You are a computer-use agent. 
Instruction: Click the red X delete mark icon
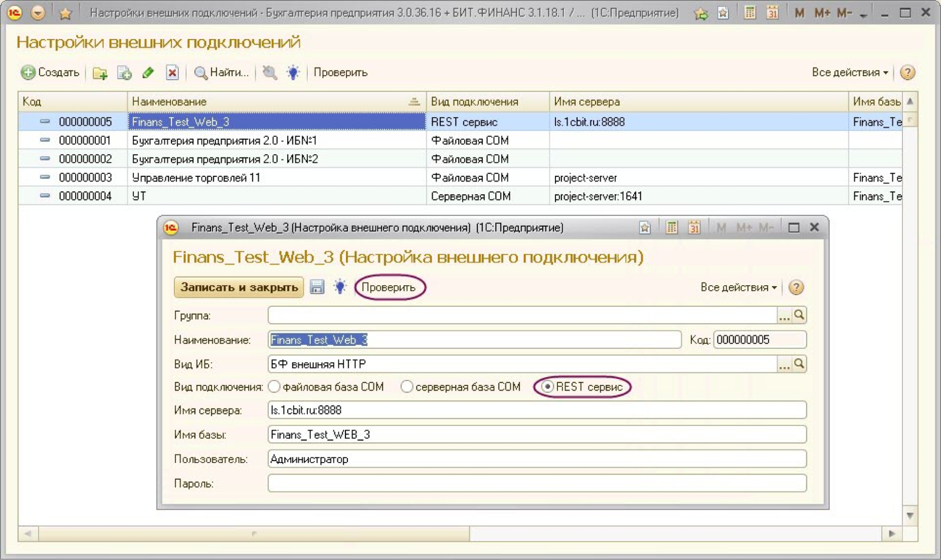pos(172,72)
